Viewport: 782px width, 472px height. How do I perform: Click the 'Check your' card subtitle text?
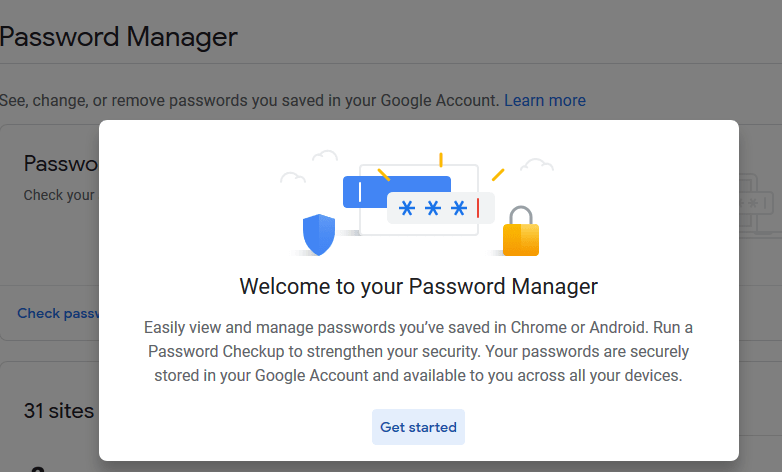click(59, 195)
